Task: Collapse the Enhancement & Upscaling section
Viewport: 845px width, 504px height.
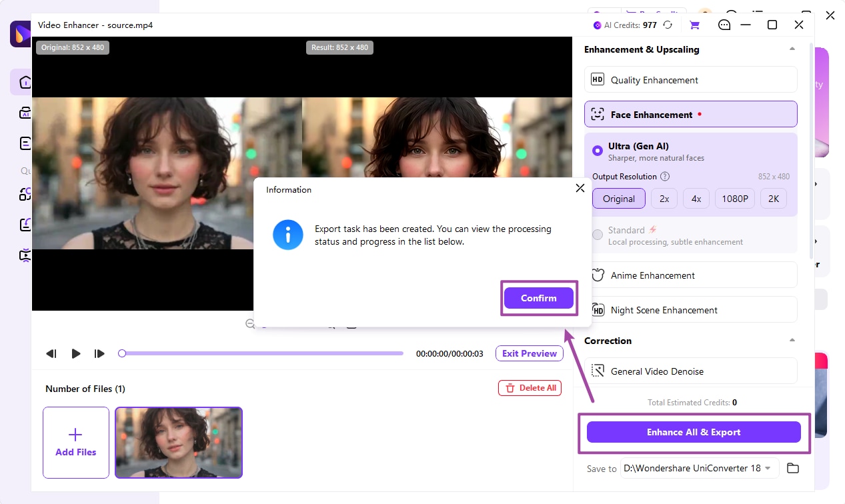Action: [x=792, y=49]
